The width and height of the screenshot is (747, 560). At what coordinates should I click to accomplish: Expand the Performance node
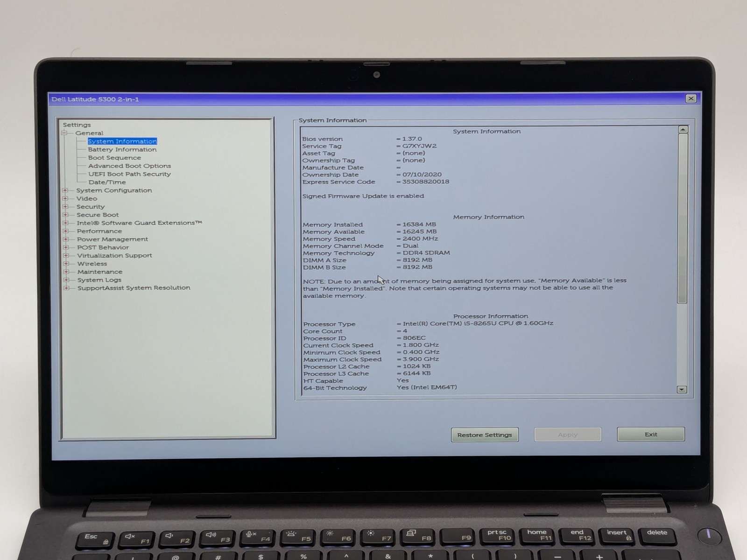(66, 231)
